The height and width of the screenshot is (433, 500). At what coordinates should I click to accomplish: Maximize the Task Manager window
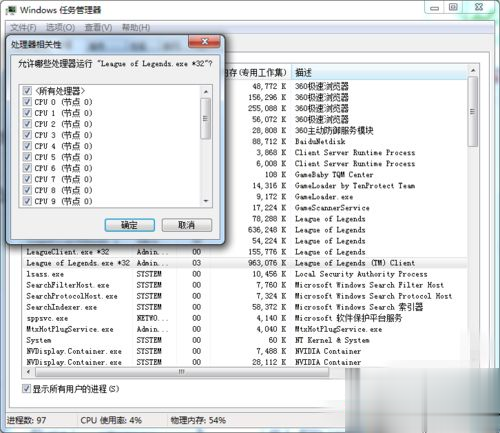(x=453, y=7)
